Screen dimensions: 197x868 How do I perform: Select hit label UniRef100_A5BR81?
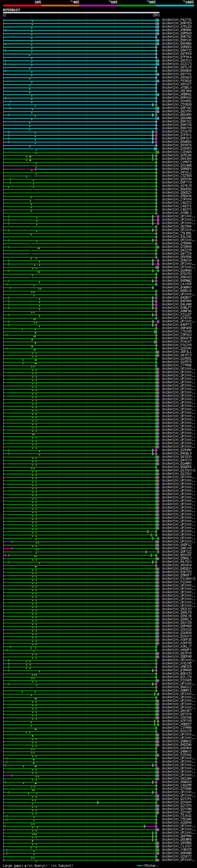(x=176, y=94)
